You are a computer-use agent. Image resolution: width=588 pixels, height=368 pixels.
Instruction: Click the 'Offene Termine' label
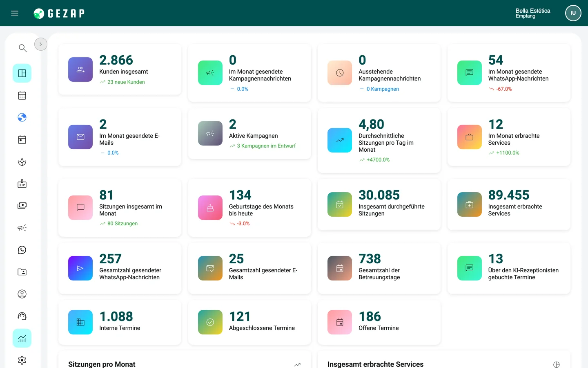[x=379, y=328]
